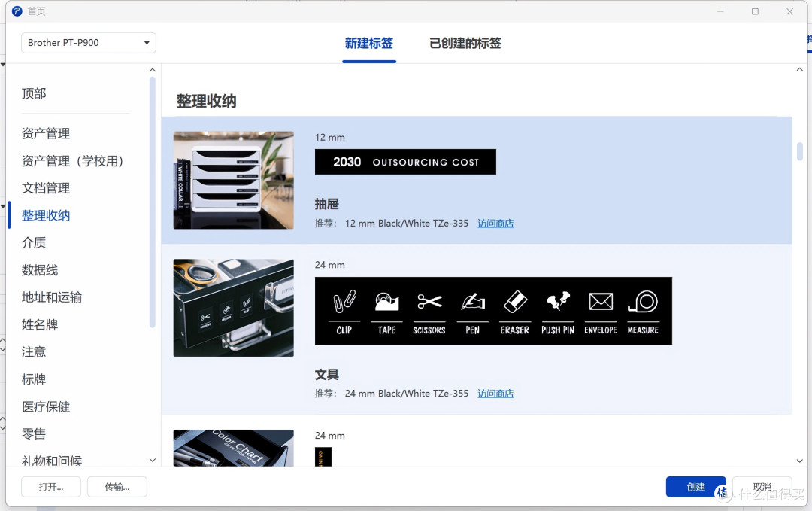
Task: Select 资产管理 (学校用) category
Action: (72, 161)
